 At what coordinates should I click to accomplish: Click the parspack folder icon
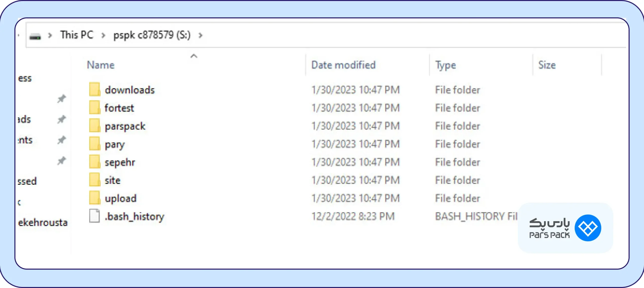click(x=95, y=126)
